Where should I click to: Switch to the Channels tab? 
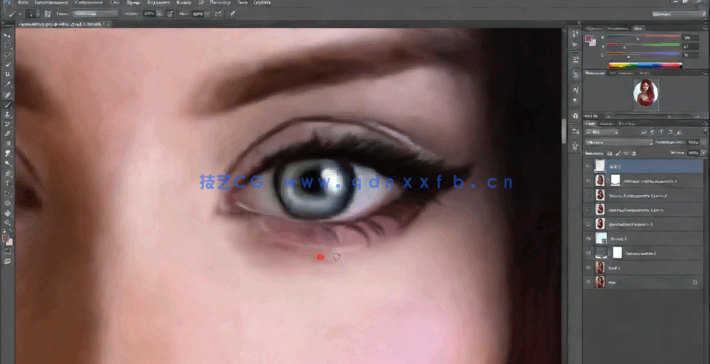606,123
